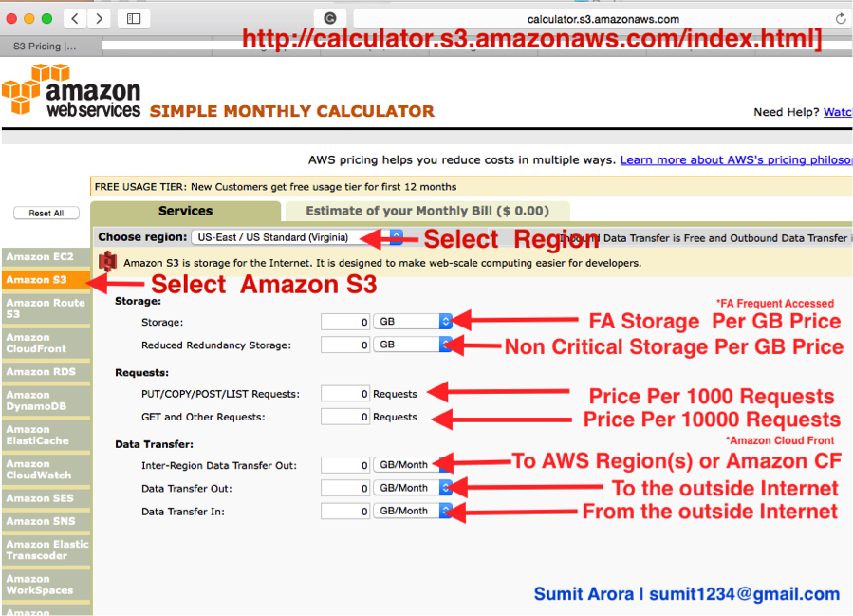Viewport: 853px width, 616px height.
Task: Click the Grammarly extension icon in toolbar
Action: click(329, 18)
